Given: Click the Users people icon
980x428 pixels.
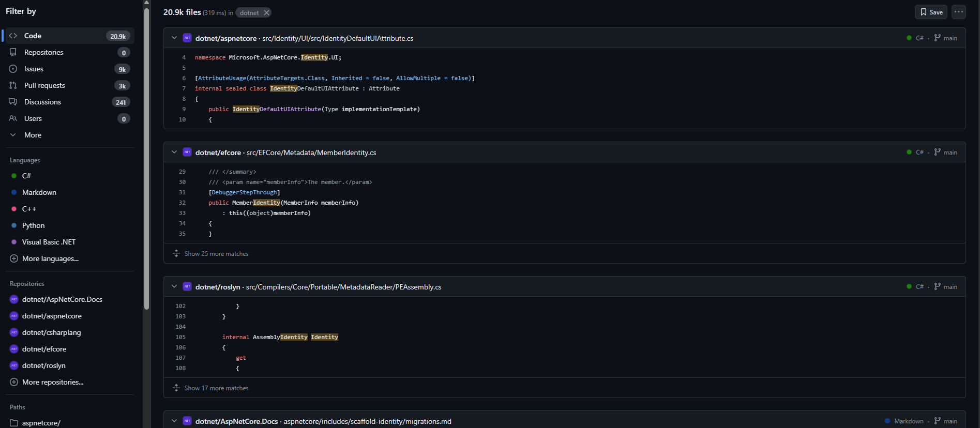Looking at the screenshot, I should click(x=13, y=118).
